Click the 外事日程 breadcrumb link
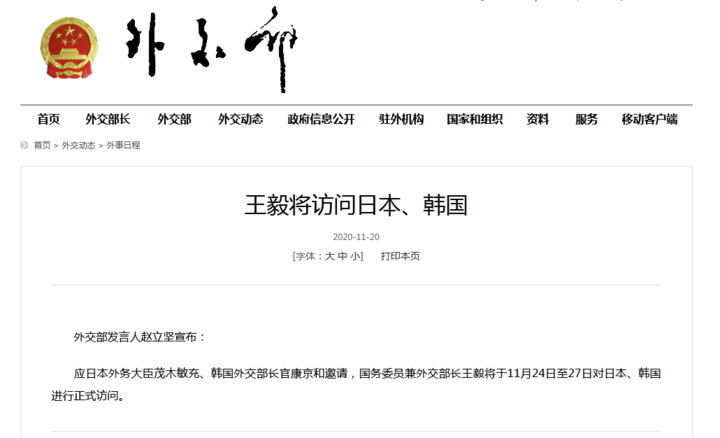720x438 pixels. click(123, 146)
